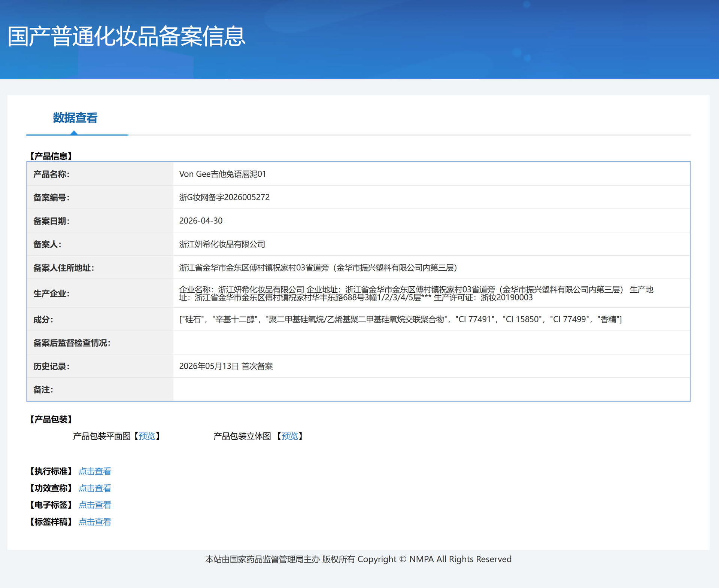Click the 【产品信息】 section heading
719x588 pixels.
51,156
